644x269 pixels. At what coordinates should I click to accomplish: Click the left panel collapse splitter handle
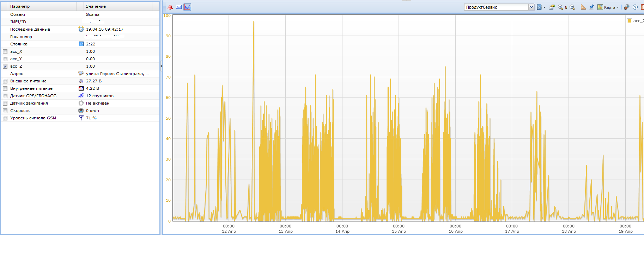161,66
